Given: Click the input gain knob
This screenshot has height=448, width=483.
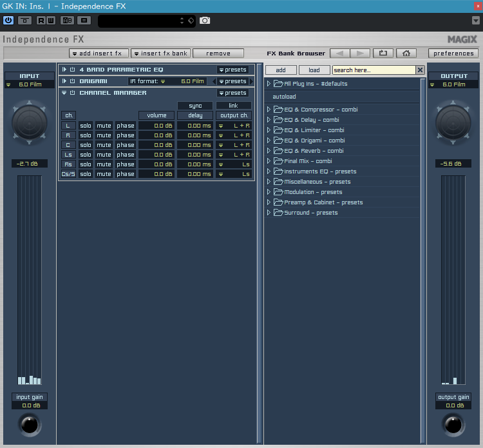Looking at the screenshot, I should pyautogui.click(x=30, y=425).
